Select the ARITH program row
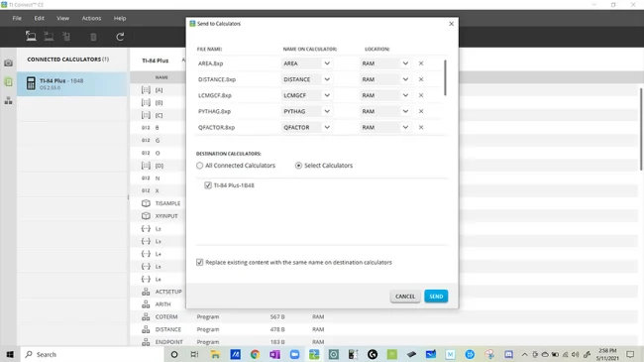Viewport: 644px width, 362px height. [159, 304]
